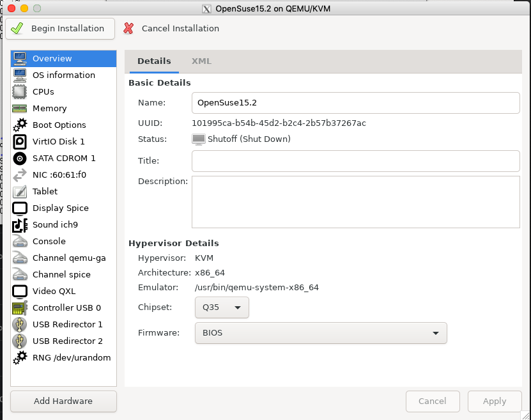531x420 pixels.
Task: Select the OS information computer icon
Action: [x=20, y=75]
